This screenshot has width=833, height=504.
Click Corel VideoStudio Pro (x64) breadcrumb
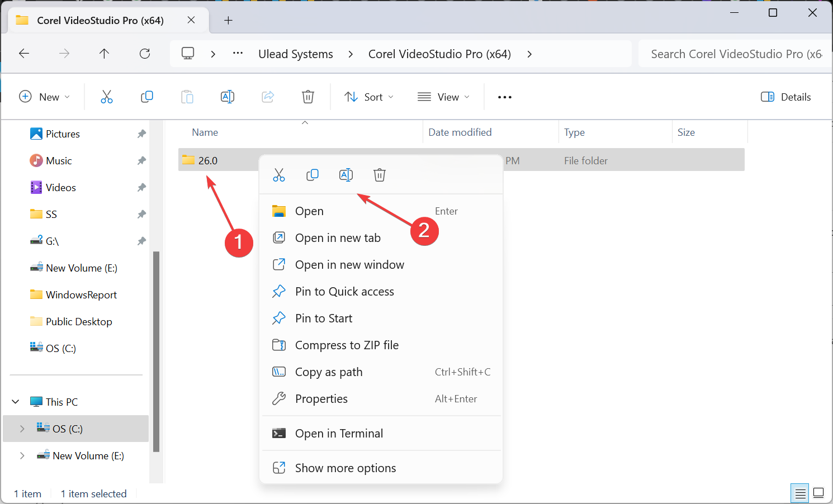coord(439,54)
